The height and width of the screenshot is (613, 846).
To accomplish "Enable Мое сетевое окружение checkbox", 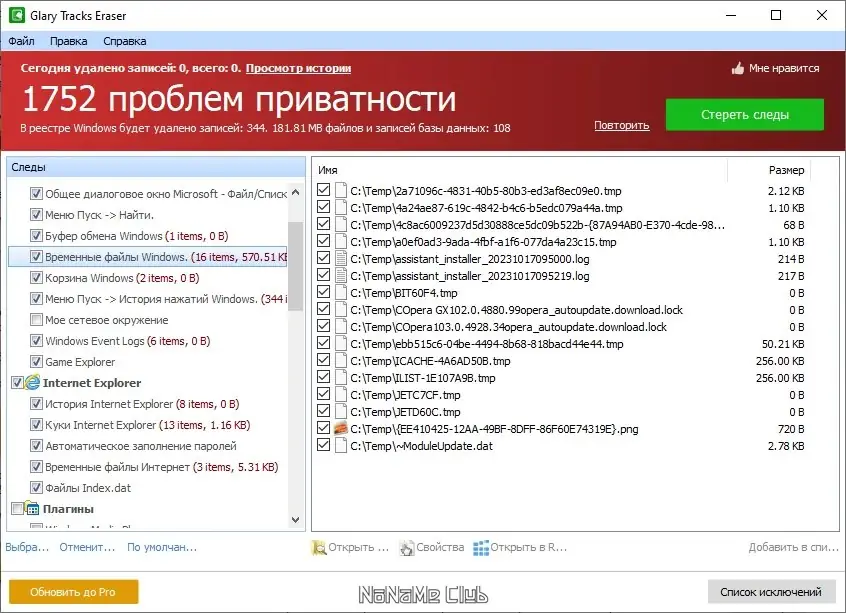I will click(36, 320).
